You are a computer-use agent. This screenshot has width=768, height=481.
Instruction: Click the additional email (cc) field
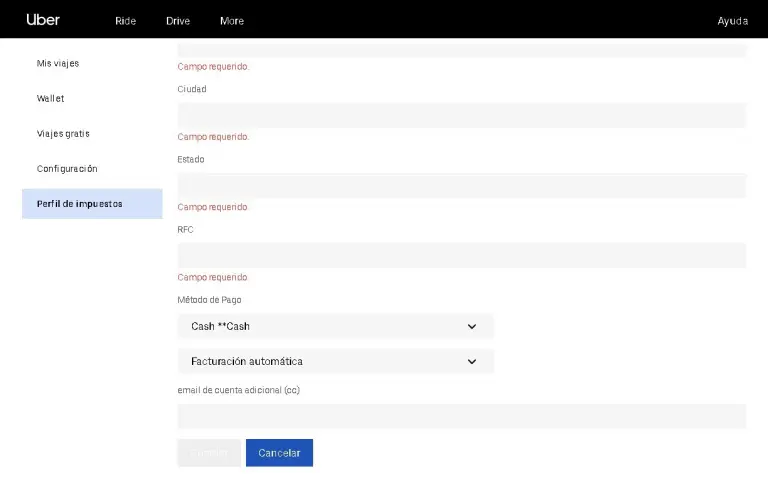click(x=461, y=416)
